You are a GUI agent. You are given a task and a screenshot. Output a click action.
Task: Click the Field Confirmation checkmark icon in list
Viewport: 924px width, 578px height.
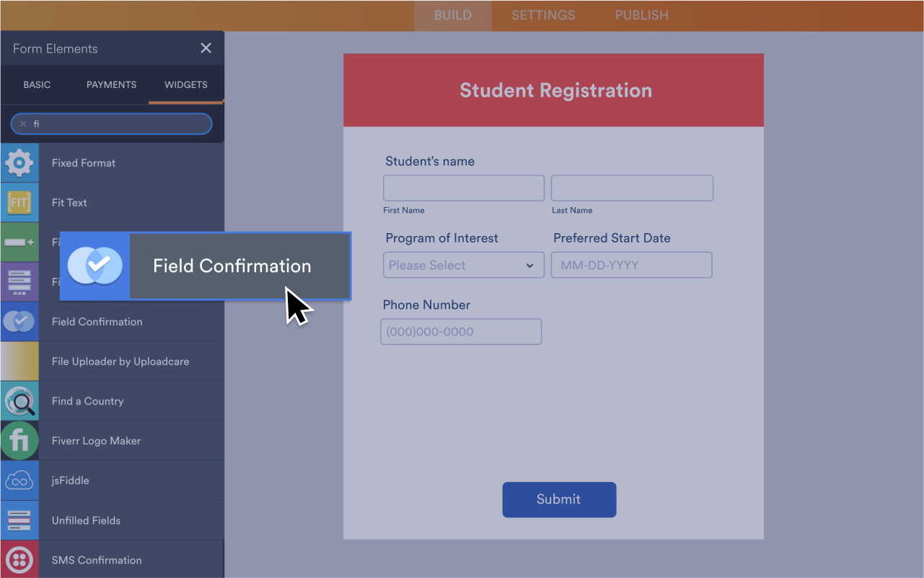pyautogui.click(x=19, y=322)
